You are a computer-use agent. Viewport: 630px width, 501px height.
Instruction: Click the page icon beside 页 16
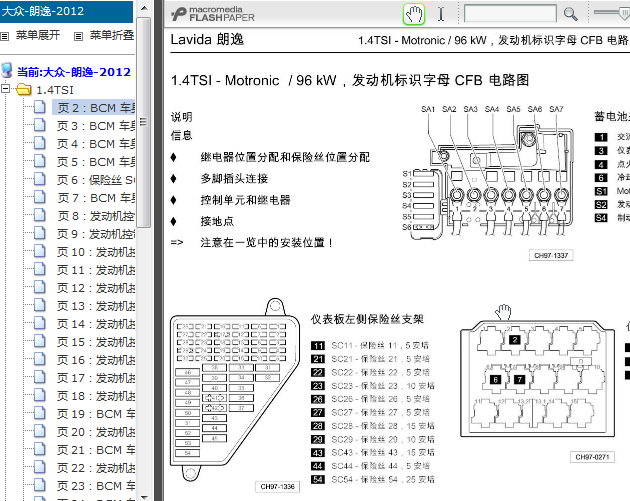pos(39,359)
